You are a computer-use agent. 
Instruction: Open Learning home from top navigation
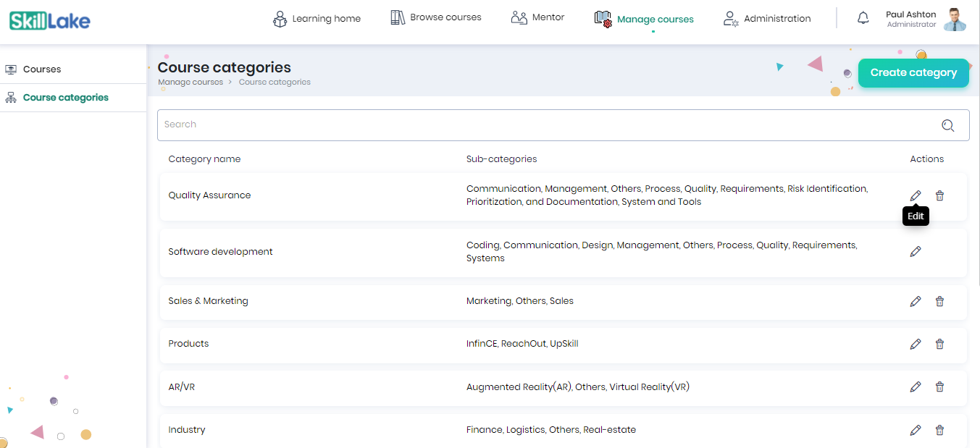pyautogui.click(x=317, y=19)
